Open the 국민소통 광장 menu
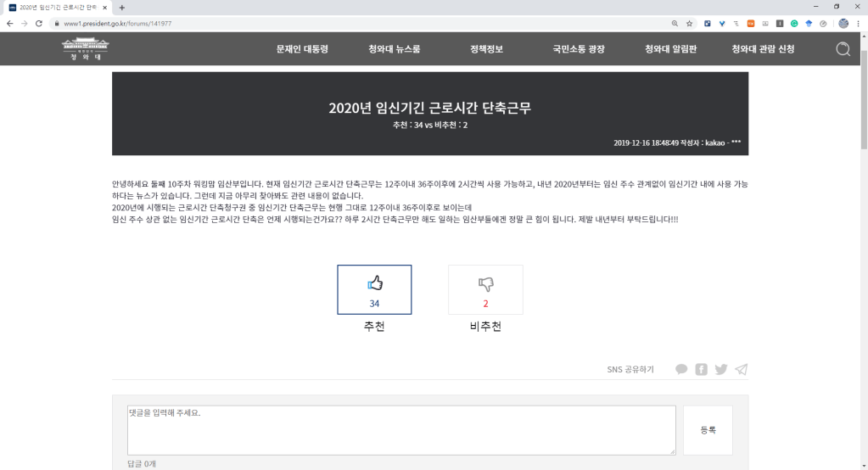Viewport: 868px width, 470px height. pos(579,49)
